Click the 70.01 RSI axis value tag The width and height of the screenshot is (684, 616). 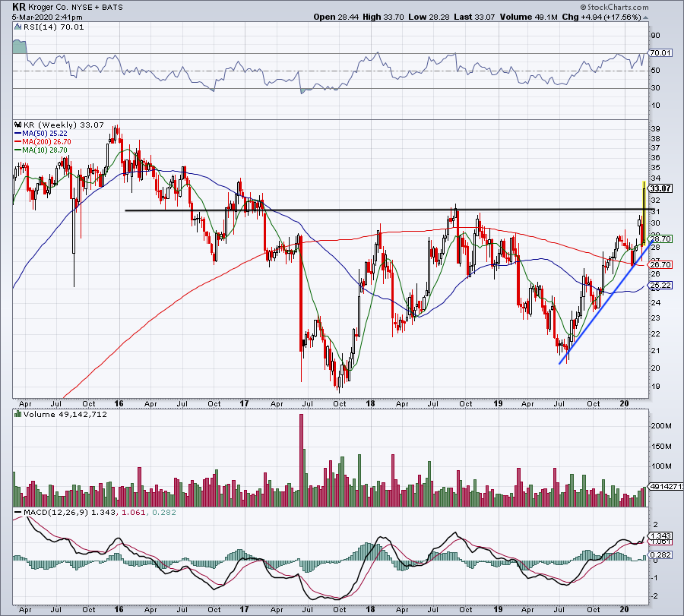660,52
